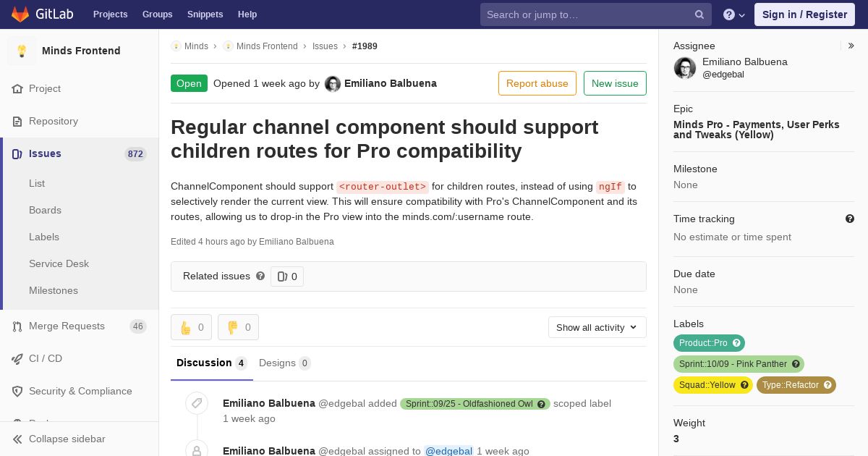Click the assignee avatar in sidebar

point(685,68)
